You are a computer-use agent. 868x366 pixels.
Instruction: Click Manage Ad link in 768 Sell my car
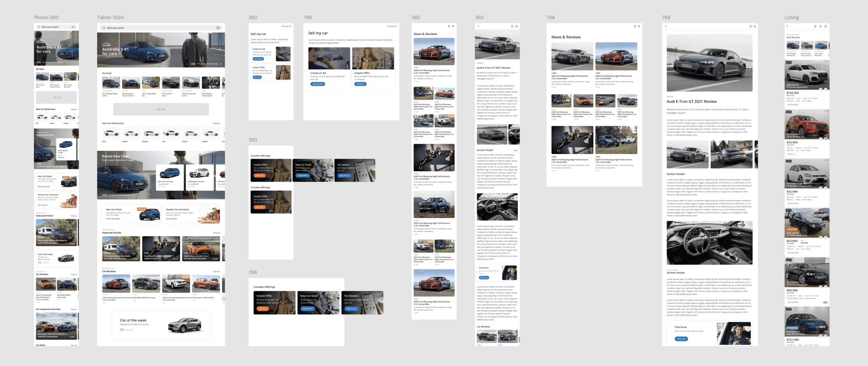pos(392,26)
